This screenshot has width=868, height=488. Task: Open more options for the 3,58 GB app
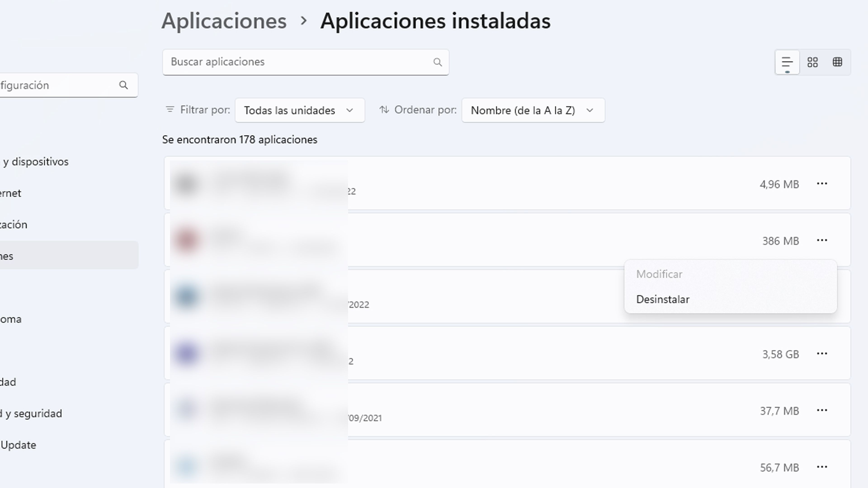point(822,354)
